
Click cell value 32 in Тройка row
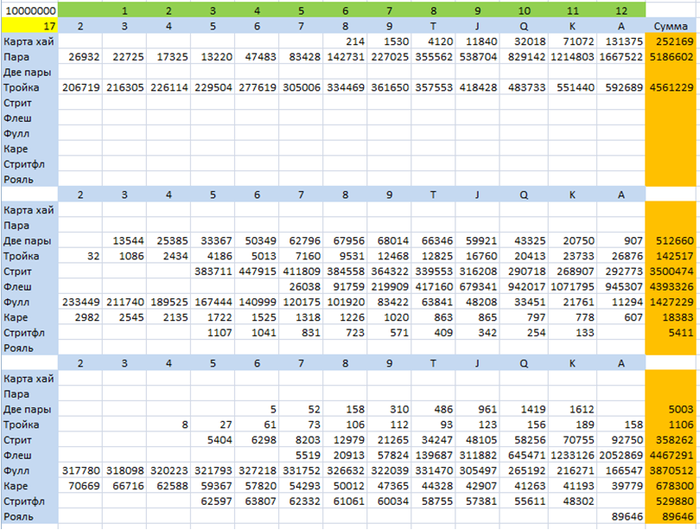[80, 256]
